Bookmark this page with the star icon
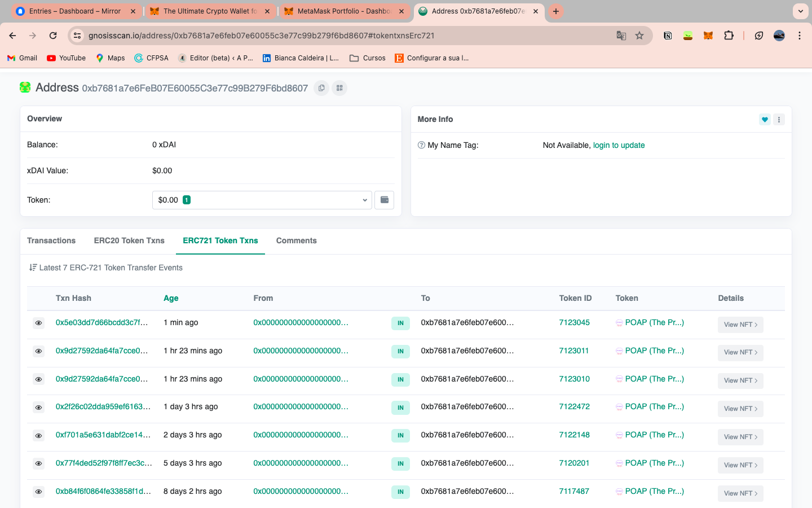The image size is (812, 508). (639, 36)
